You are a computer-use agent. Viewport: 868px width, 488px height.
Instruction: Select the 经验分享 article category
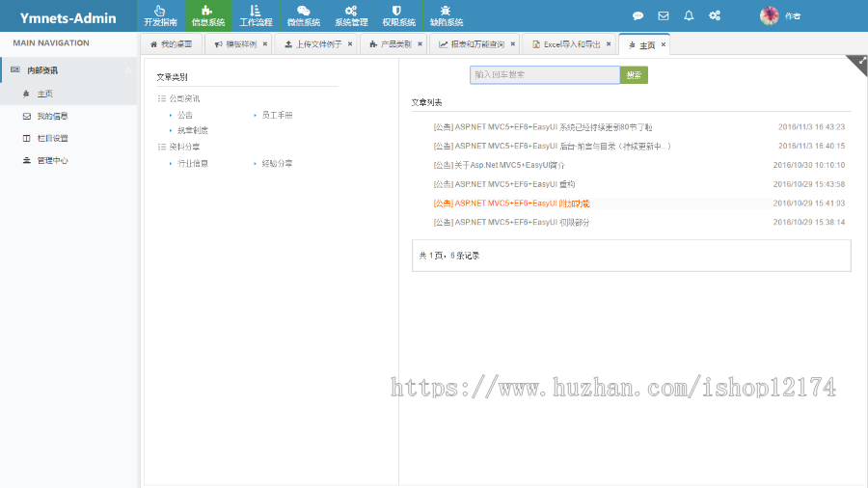277,163
